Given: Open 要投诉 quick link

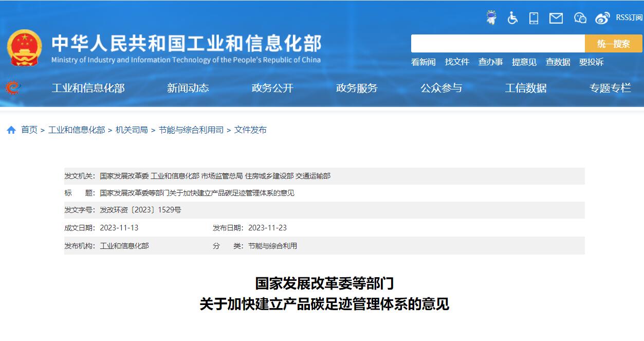Looking at the screenshot, I should (x=591, y=62).
